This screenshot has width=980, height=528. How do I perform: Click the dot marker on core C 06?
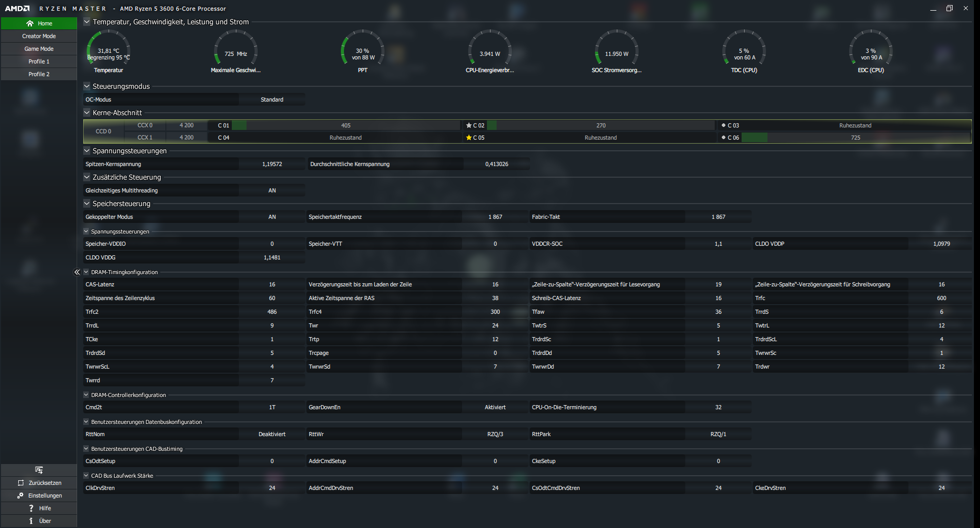pyautogui.click(x=723, y=138)
